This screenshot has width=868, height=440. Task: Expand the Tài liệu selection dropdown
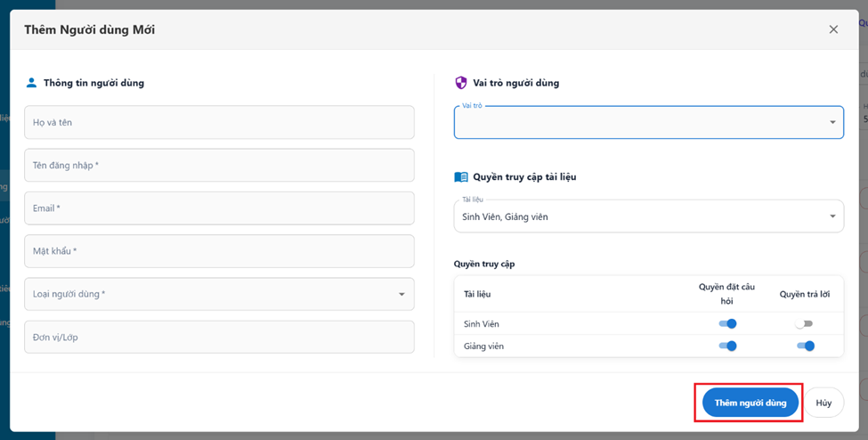click(648, 216)
